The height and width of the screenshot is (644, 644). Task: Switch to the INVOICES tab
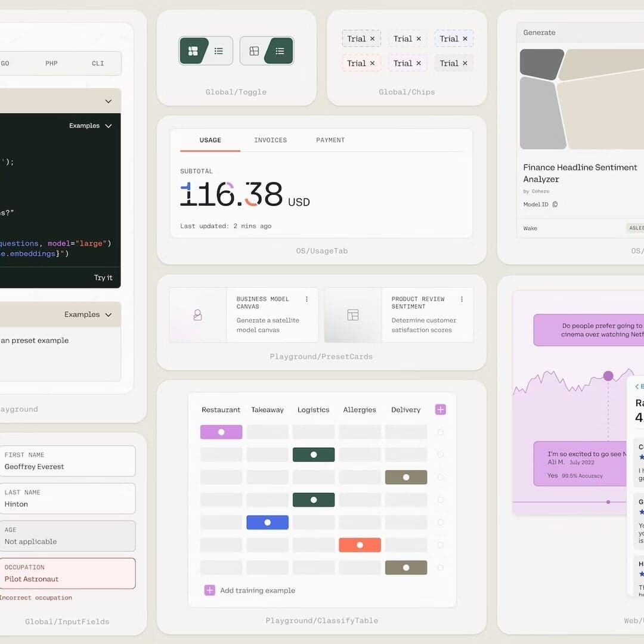pyautogui.click(x=270, y=140)
